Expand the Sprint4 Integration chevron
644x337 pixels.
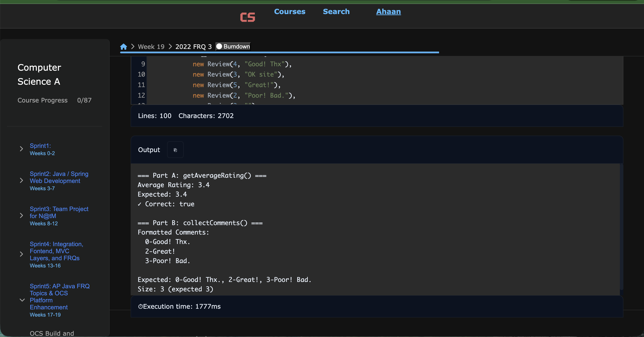21,254
